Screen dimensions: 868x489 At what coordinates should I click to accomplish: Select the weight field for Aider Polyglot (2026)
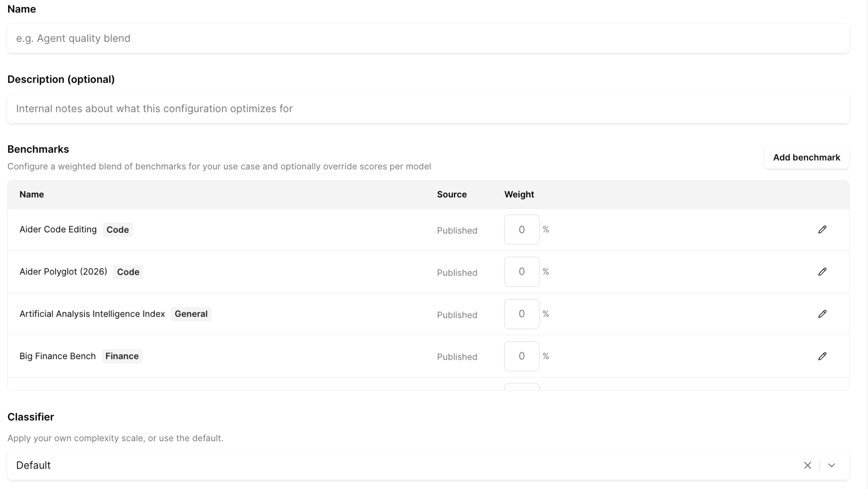click(521, 272)
